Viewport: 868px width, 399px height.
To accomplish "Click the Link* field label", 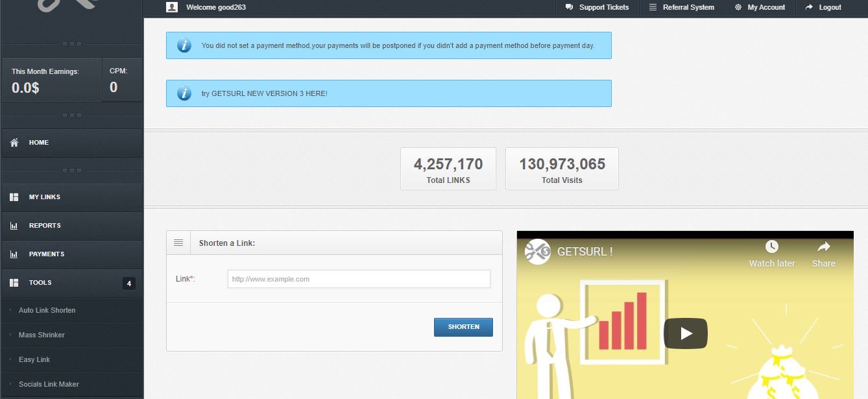I will coord(186,279).
